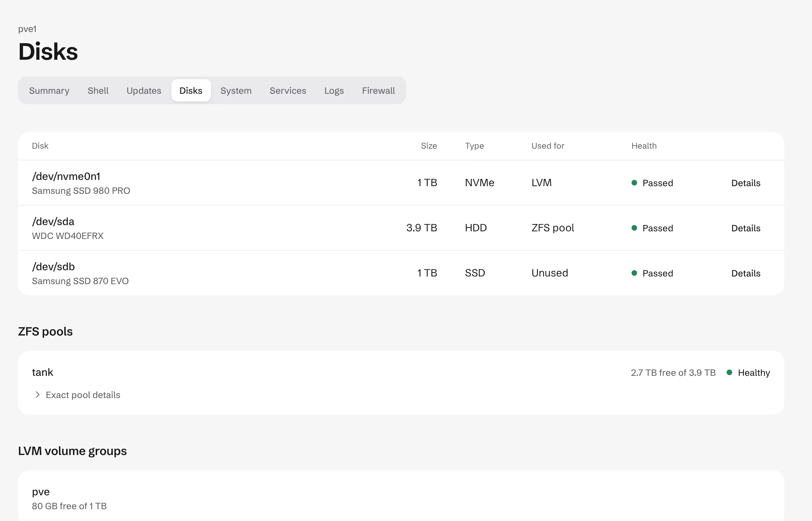Image resolution: width=812 pixels, height=521 pixels.
Task: Click the Healthy status label for tank
Action: (754, 373)
